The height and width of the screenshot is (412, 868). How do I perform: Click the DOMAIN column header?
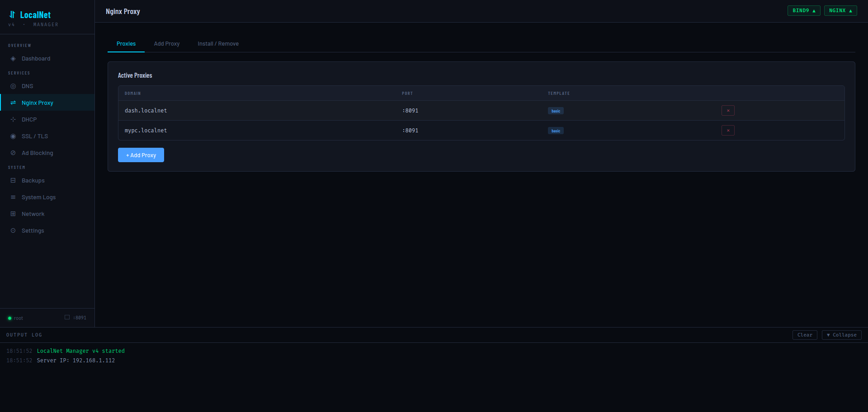(x=132, y=94)
